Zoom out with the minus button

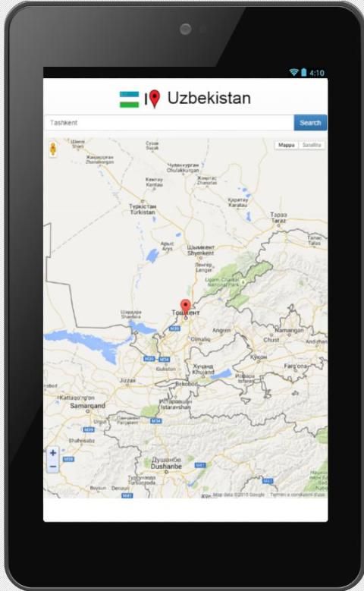(x=53, y=467)
